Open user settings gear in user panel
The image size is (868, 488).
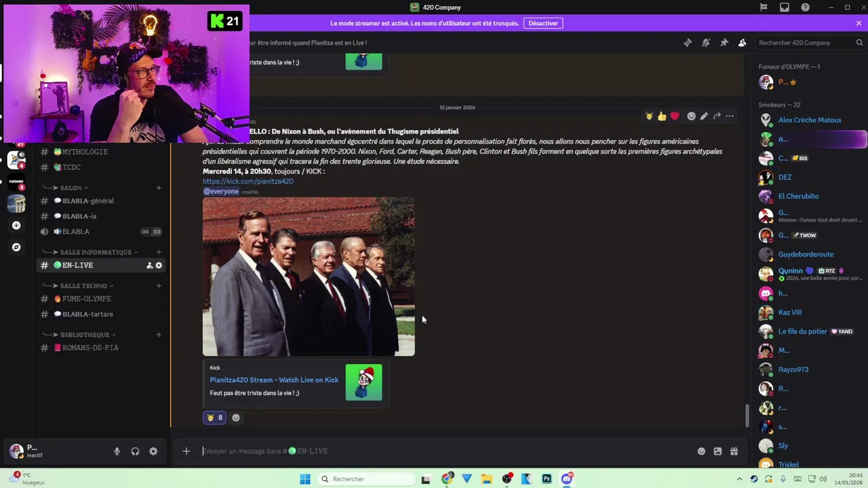(153, 451)
